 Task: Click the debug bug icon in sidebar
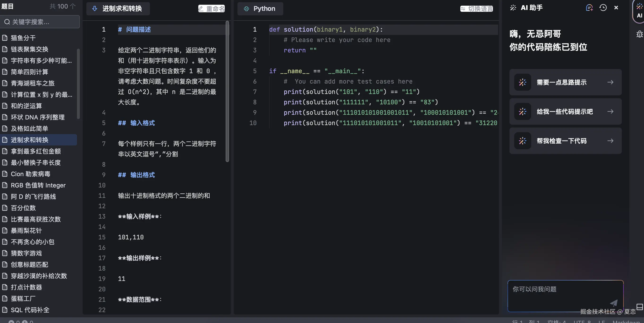coord(639,34)
